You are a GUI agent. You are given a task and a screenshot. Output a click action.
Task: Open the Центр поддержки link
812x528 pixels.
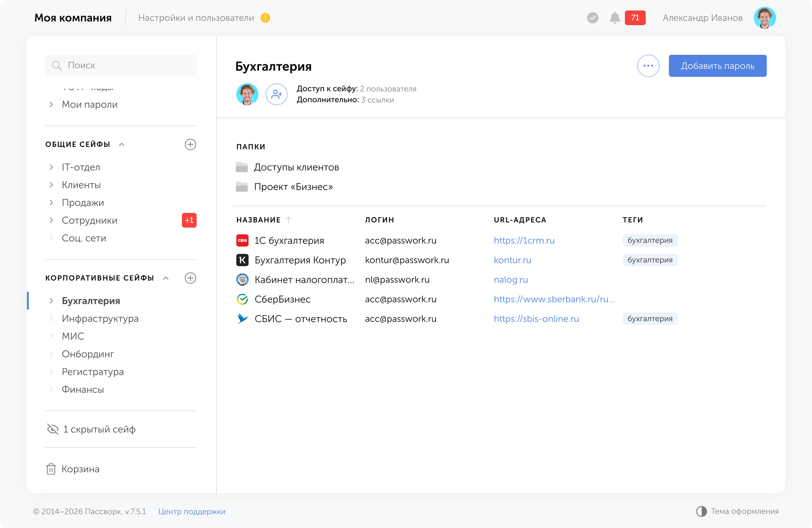[192, 511]
